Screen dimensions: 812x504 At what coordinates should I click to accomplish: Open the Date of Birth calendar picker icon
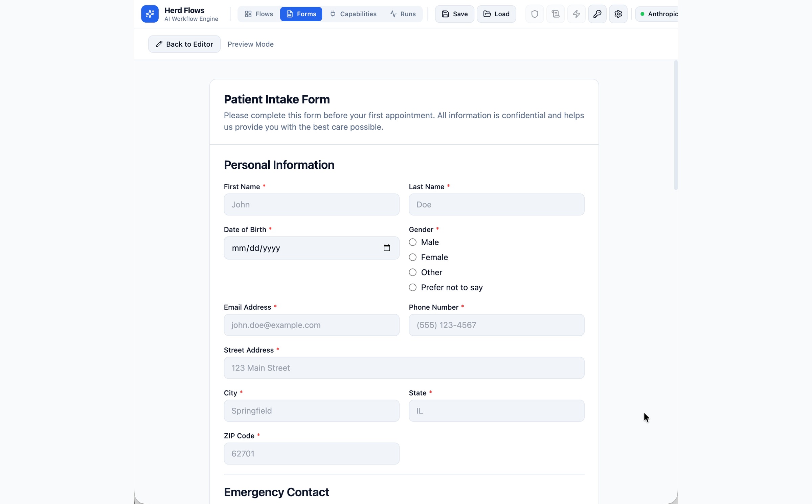tap(387, 248)
